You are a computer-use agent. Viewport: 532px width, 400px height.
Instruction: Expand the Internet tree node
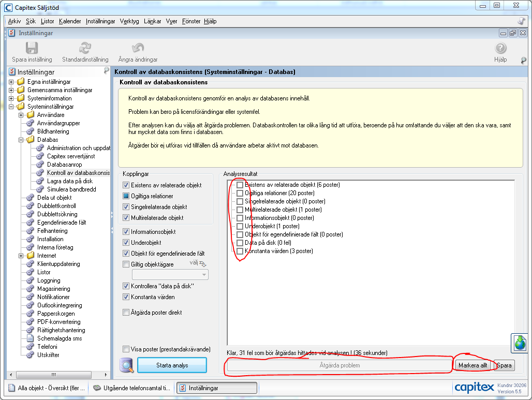tap(21, 256)
